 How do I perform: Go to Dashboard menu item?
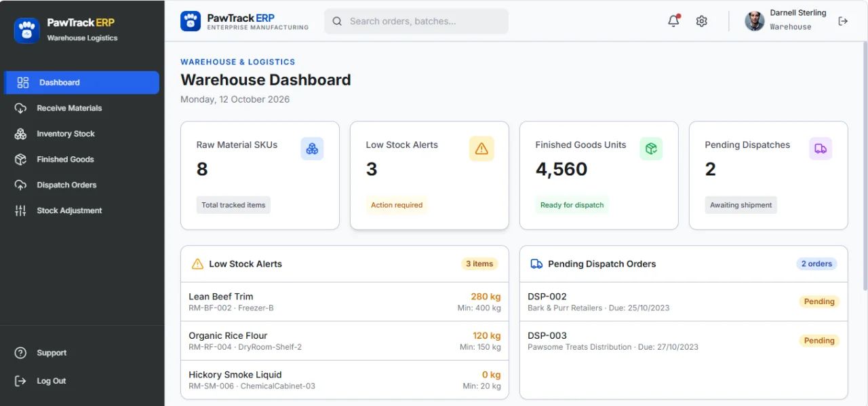pyautogui.click(x=82, y=82)
